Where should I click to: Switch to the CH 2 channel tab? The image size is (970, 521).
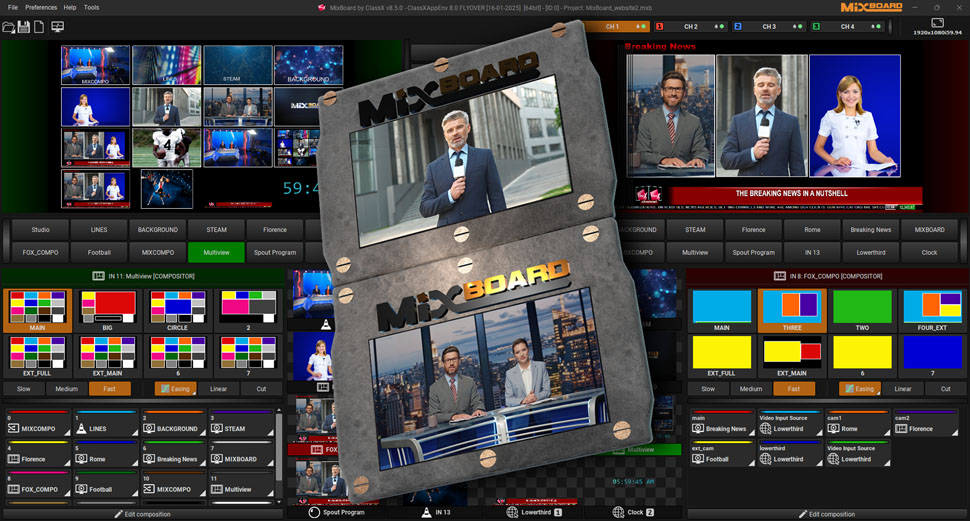pos(690,27)
